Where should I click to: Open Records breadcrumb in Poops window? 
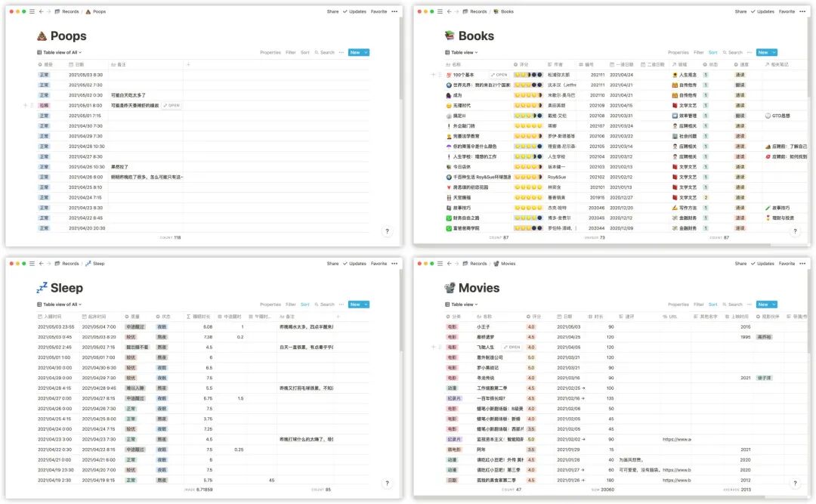[x=67, y=11]
